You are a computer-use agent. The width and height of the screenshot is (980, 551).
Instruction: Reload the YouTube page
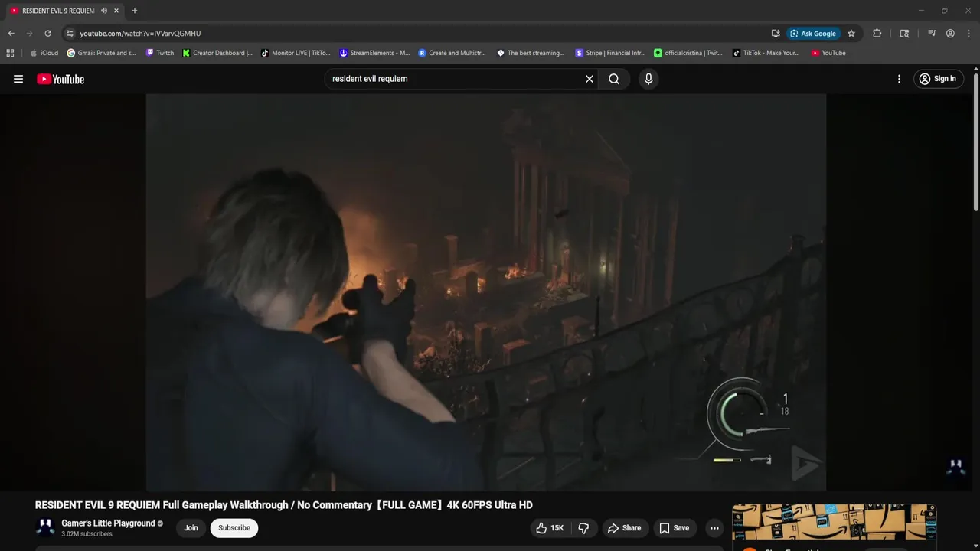[x=47, y=34]
